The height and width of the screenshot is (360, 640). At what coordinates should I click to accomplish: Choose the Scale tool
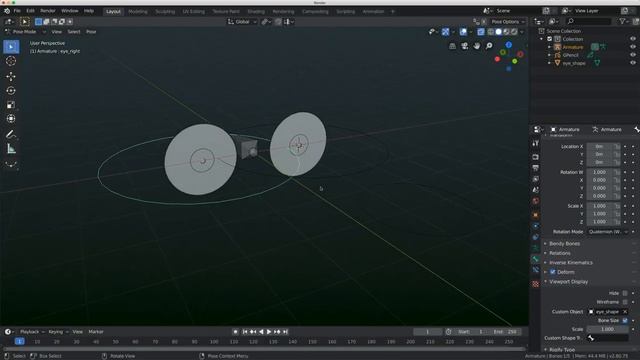pyautogui.click(x=11, y=105)
